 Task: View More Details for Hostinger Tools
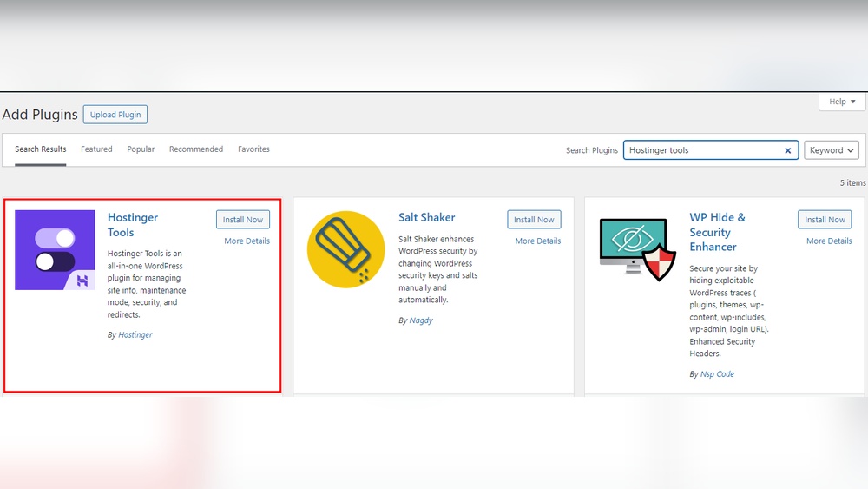click(x=247, y=241)
